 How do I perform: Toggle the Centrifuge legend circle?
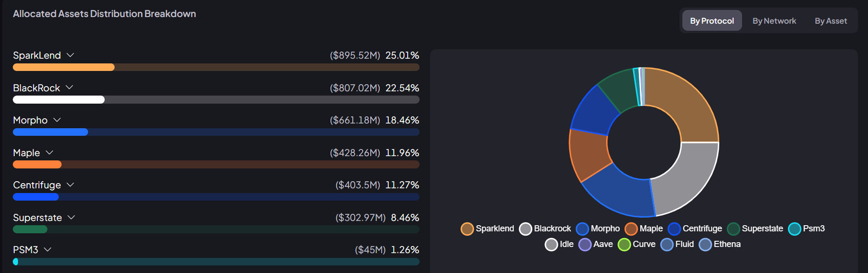(674, 229)
